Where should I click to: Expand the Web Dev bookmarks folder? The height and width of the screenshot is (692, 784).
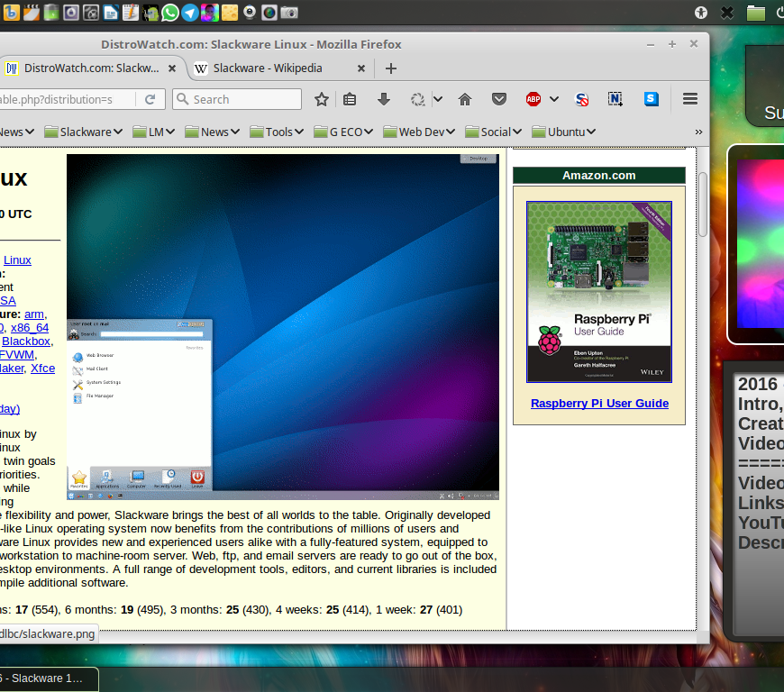419,132
